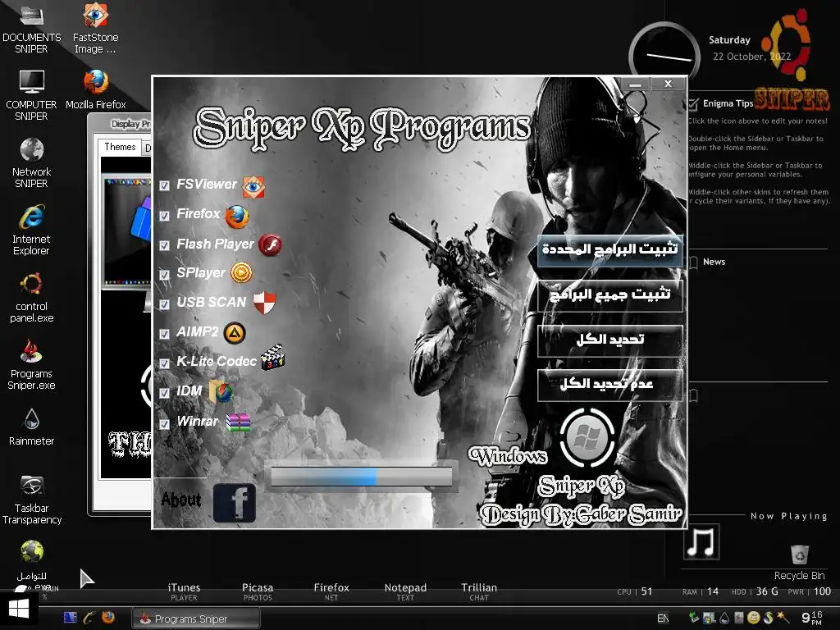Open Notepad Text in the bottom dock
This screenshot has height=630, width=840.
[405, 591]
